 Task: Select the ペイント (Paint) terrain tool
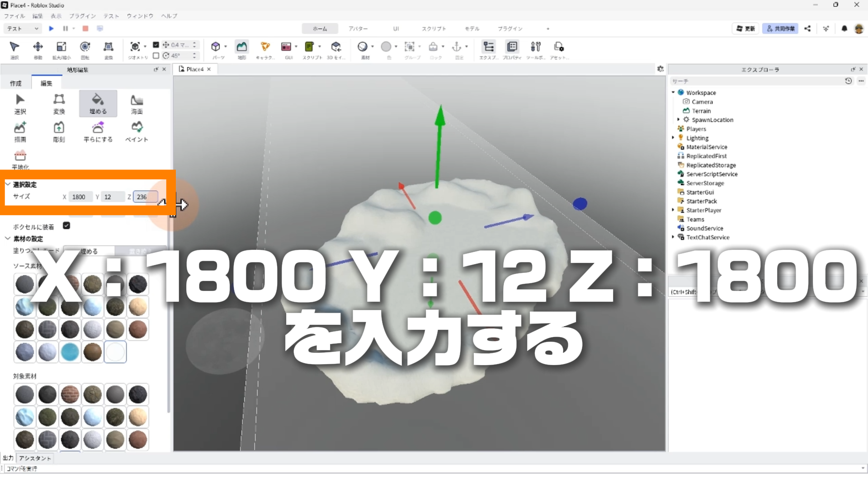pyautogui.click(x=137, y=131)
